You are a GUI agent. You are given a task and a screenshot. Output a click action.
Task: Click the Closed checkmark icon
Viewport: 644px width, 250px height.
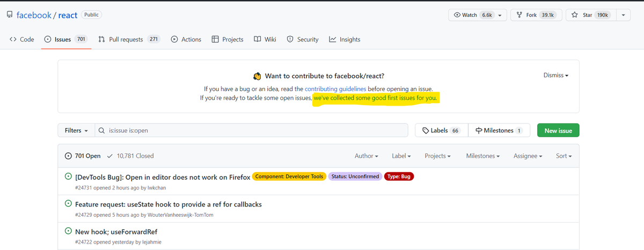[x=110, y=156]
